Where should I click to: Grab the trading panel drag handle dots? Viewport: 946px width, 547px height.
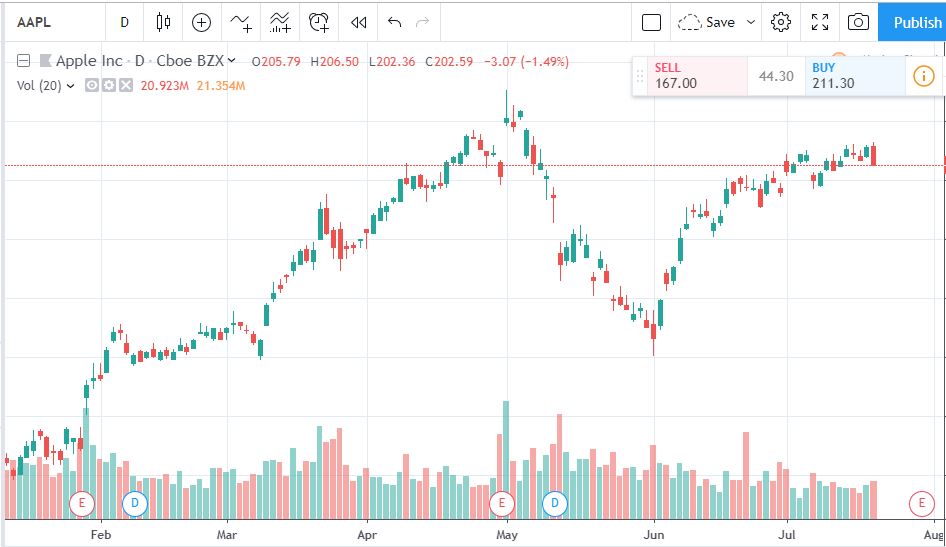pos(640,76)
